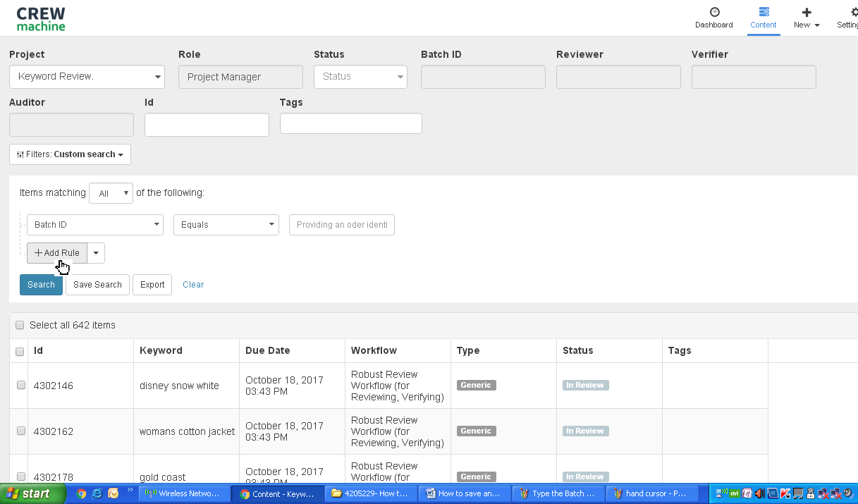
Task: Select row checkbox for item 4302178
Action: click(x=21, y=477)
